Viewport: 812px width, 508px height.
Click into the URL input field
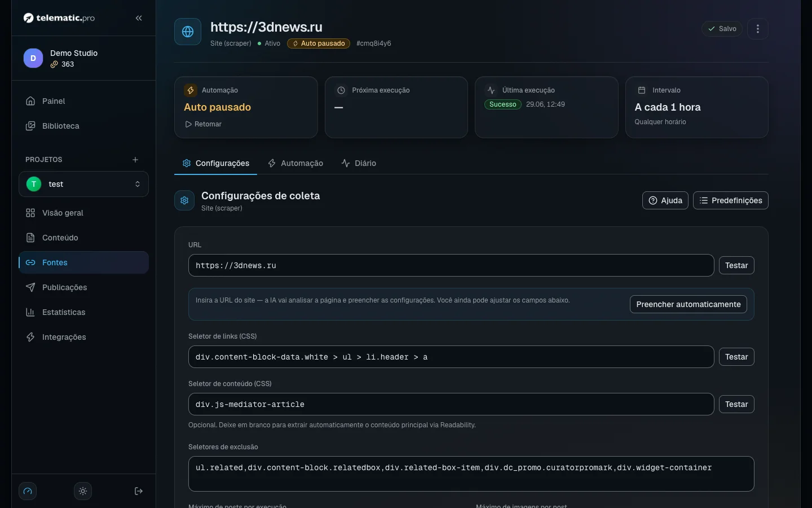click(451, 265)
